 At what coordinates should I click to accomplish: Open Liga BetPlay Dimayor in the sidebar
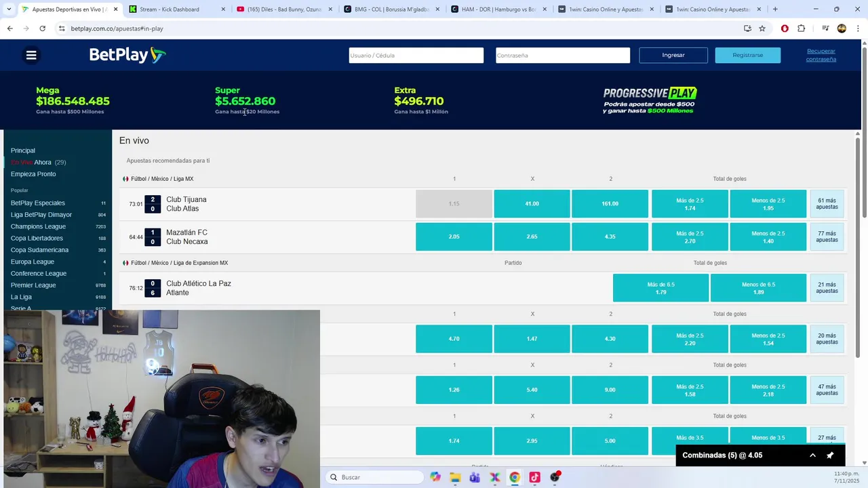click(41, 215)
